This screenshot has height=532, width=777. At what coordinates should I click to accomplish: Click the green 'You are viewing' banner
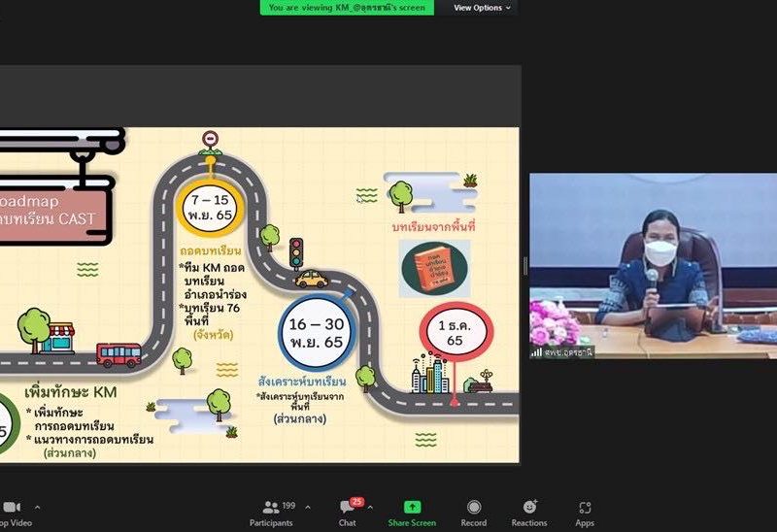347,8
